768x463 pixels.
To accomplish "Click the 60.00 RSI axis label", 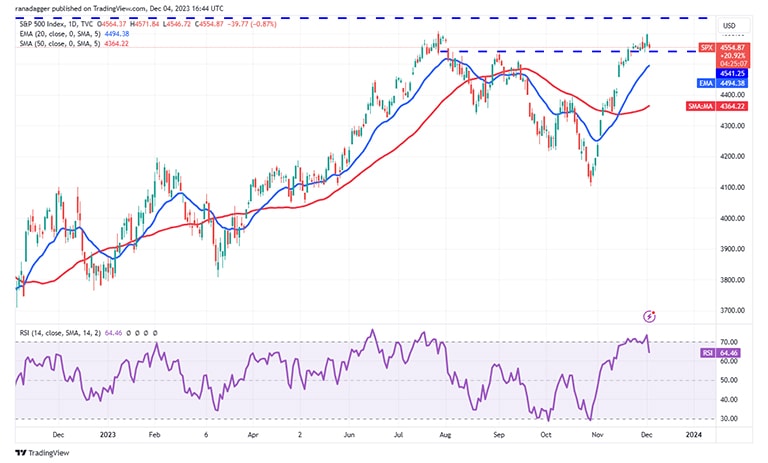I will [x=729, y=361].
